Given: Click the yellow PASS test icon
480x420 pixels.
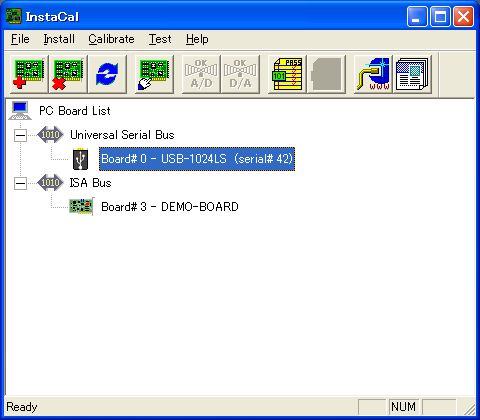Looking at the screenshot, I should 287,74.
